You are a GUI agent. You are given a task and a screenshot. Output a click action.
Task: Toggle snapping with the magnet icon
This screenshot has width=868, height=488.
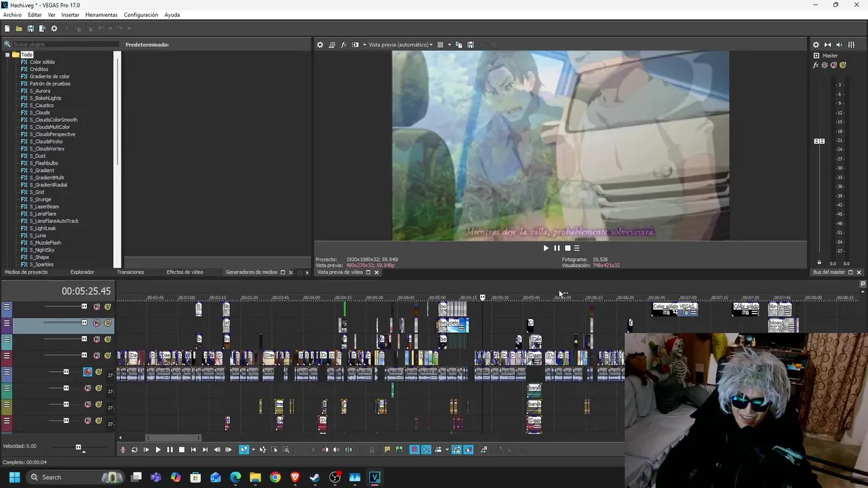[x=414, y=449]
